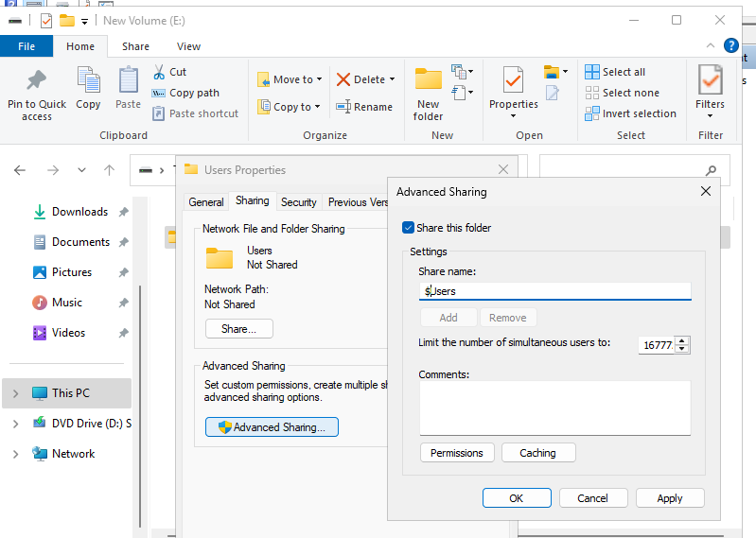Expand Network tree node
This screenshot has width=756, height=538.
pyautogui.click(x=15, y=454)
